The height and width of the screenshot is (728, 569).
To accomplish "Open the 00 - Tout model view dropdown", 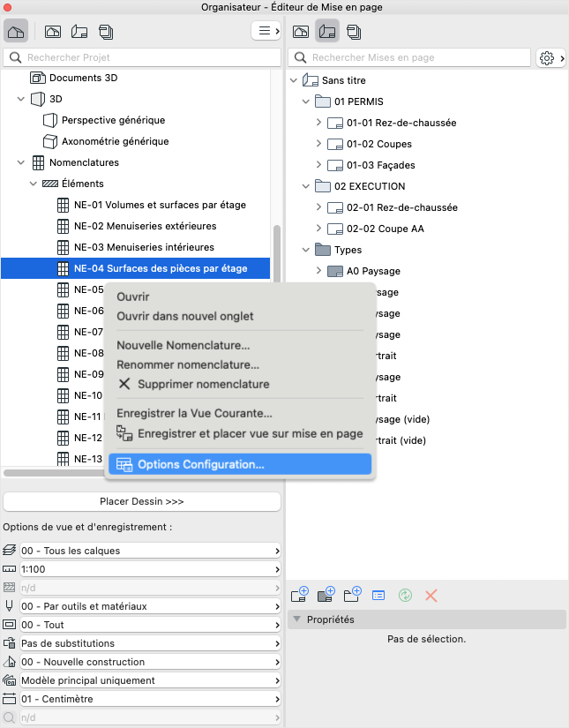I will 150,625.
